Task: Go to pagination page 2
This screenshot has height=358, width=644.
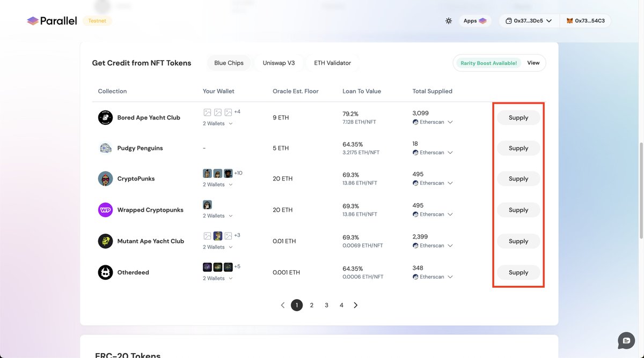Action: (312, 305)
